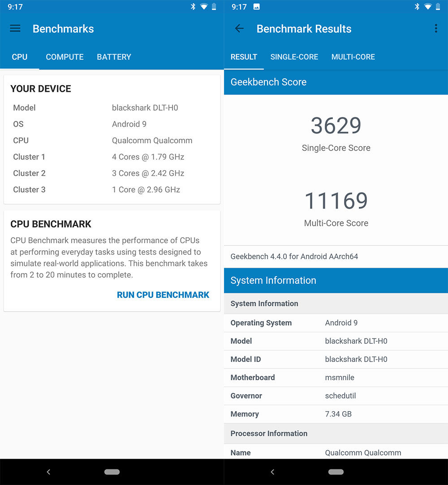Tap Wi-Fi icon in left status bar

click(204, 7)
